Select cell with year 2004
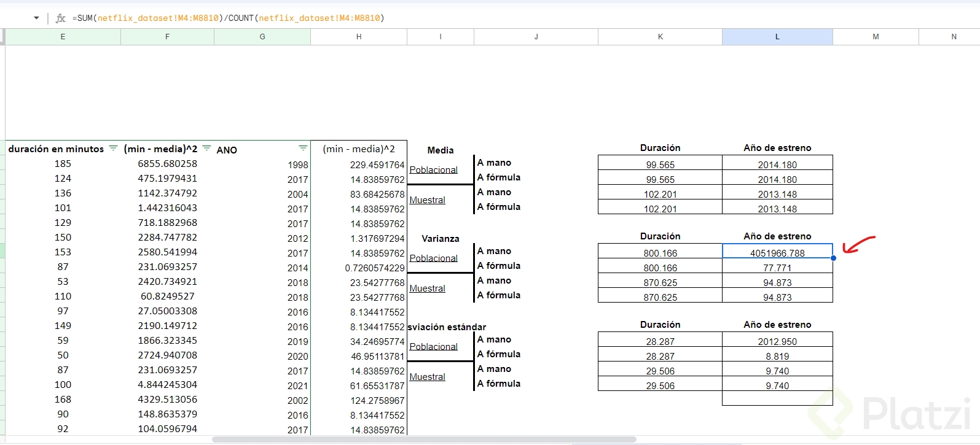This screenshot has width=980, height=445. click(262, 194)
